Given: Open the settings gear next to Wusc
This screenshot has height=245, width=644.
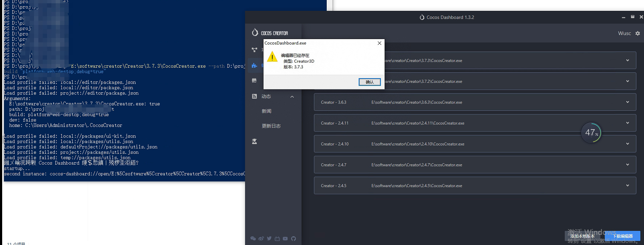Looking at the screenshot, I should pos(637,33).
